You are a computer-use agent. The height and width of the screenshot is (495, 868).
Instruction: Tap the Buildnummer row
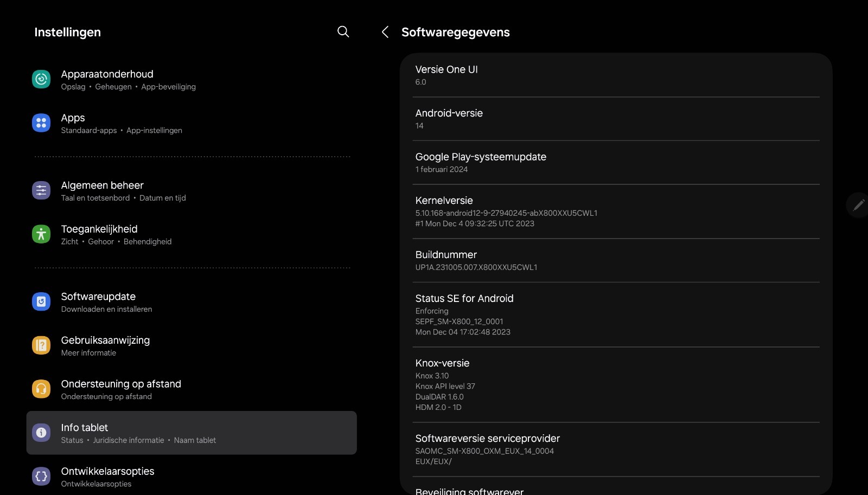point(616,260)
